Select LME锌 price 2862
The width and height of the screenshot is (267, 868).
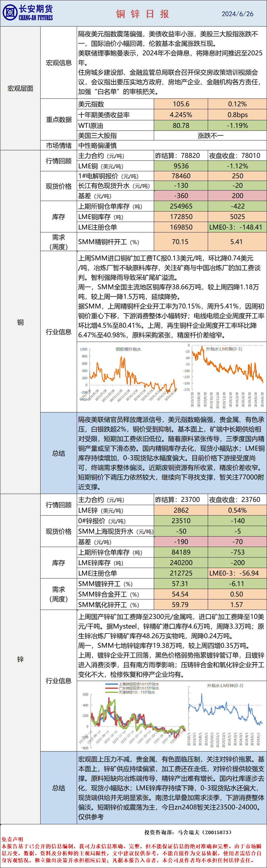[x=181, y=511]
